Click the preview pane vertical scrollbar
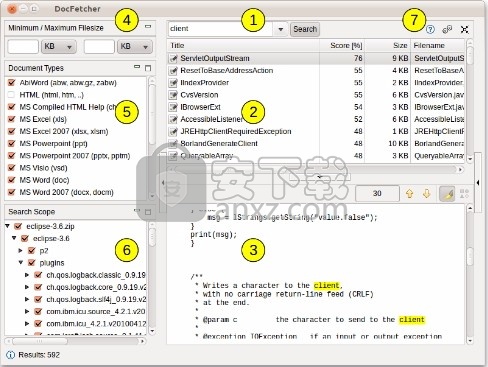Image resolution: width=488 pixels, height=367 pixels. (470, 275)
